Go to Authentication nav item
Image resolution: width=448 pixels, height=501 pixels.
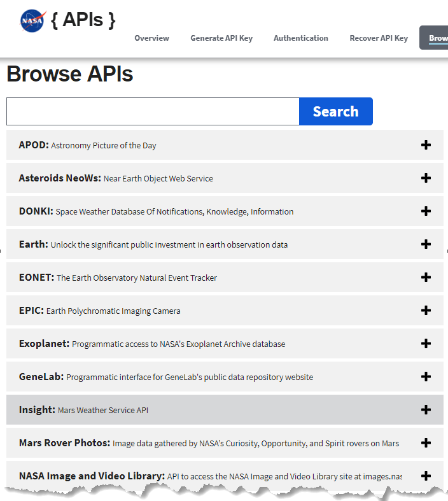click(x=301, y=38)
